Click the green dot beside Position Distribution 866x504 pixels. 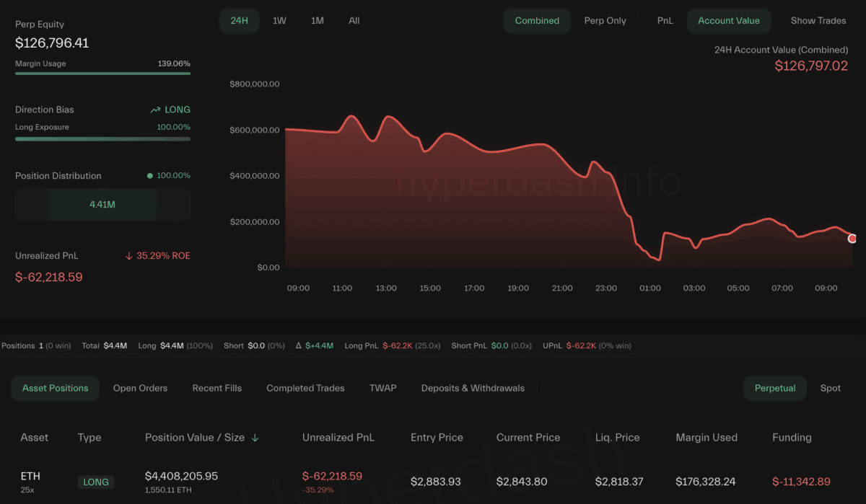[150, 176]
